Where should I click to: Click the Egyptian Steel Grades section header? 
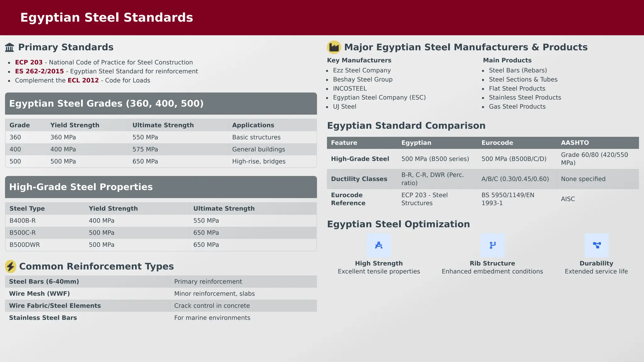[161, 104]
